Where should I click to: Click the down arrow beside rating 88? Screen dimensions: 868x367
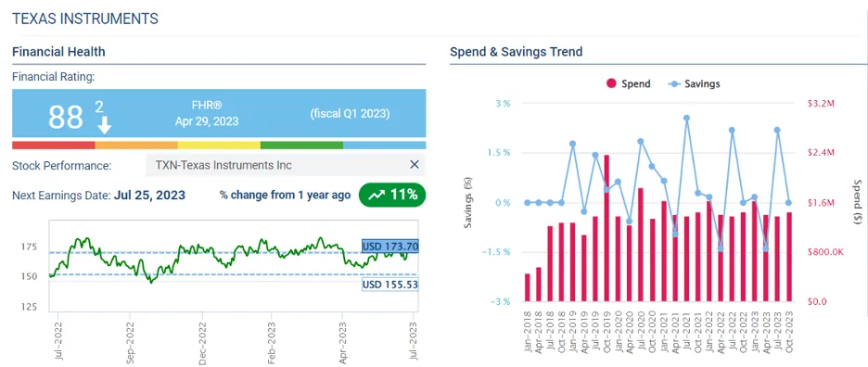[x=104, y=125]
